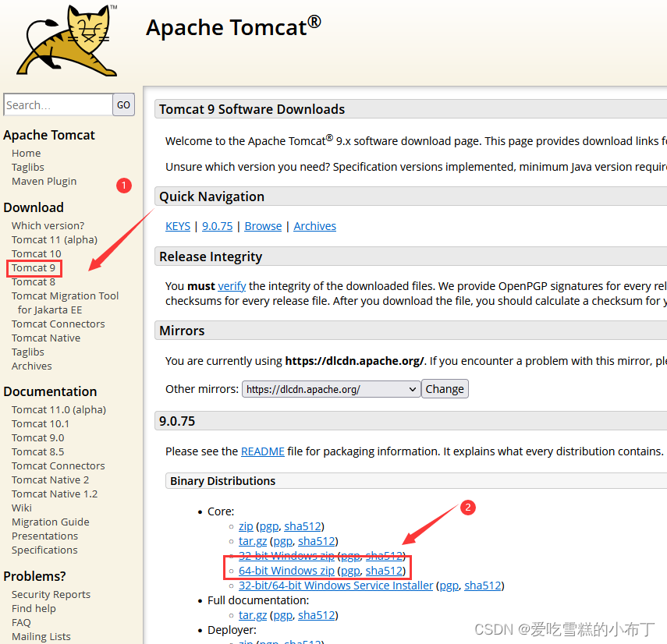Open sha512 for 64-bit Windows zip
Screen dimensions: 667x644
384,571
